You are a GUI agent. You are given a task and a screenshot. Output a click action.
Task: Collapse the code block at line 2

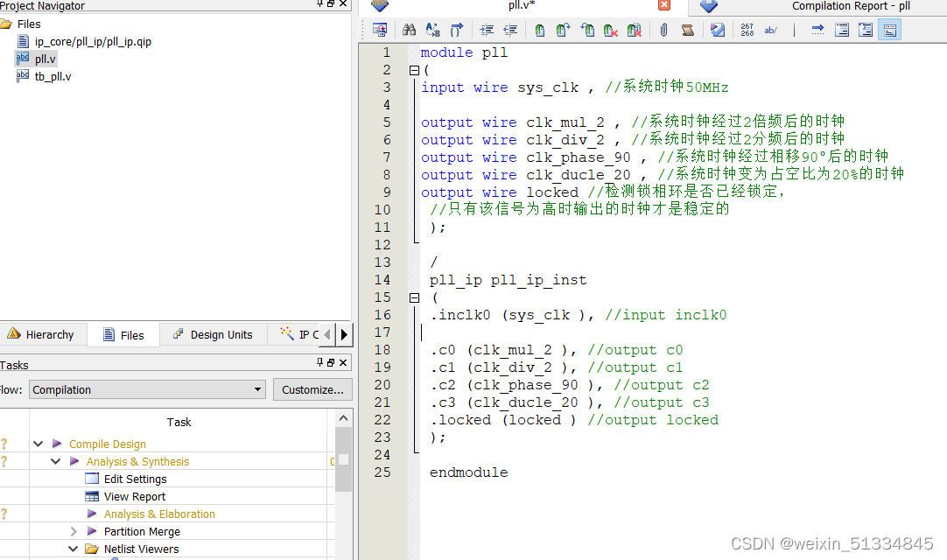click(x=414, y=70)
